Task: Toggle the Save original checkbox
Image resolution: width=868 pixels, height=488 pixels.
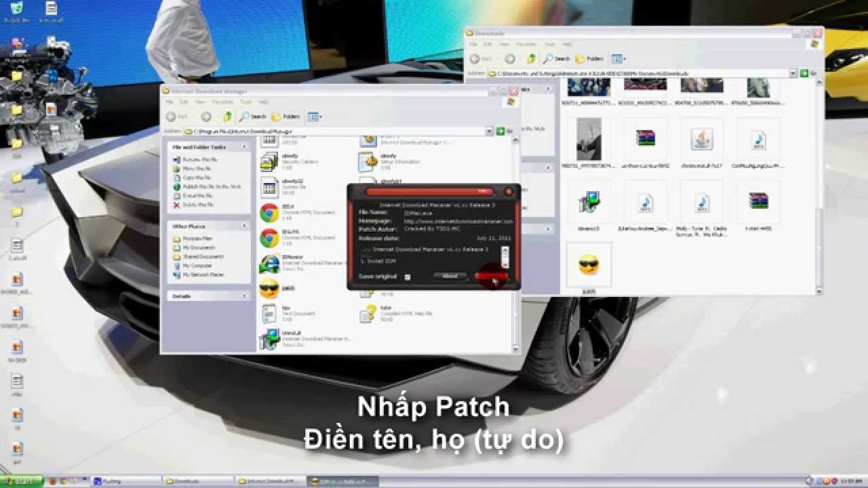Action: click(x=407, y=277)
